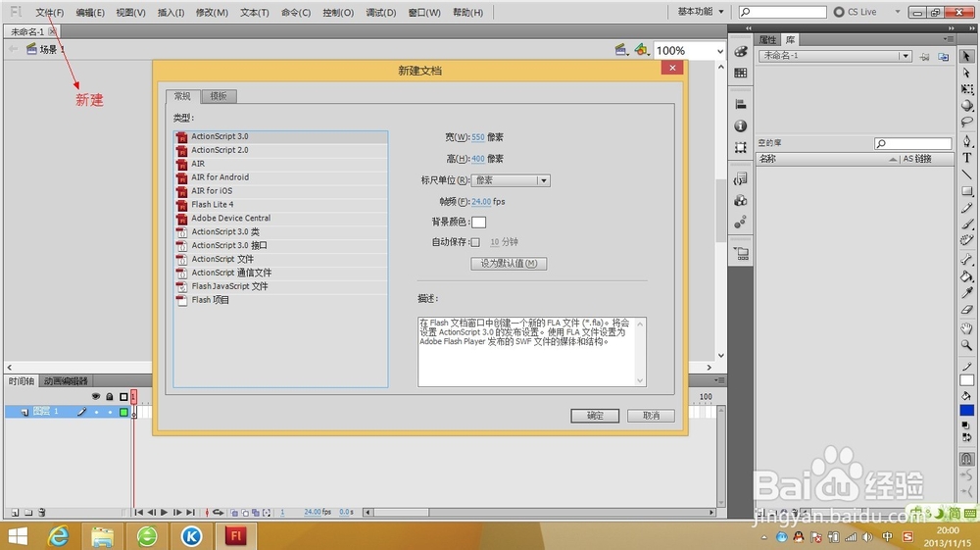Image resolution: width=980 pixels, height=550 pixels.
Task: Select the Rectangle tool
Action: (966, 190)
